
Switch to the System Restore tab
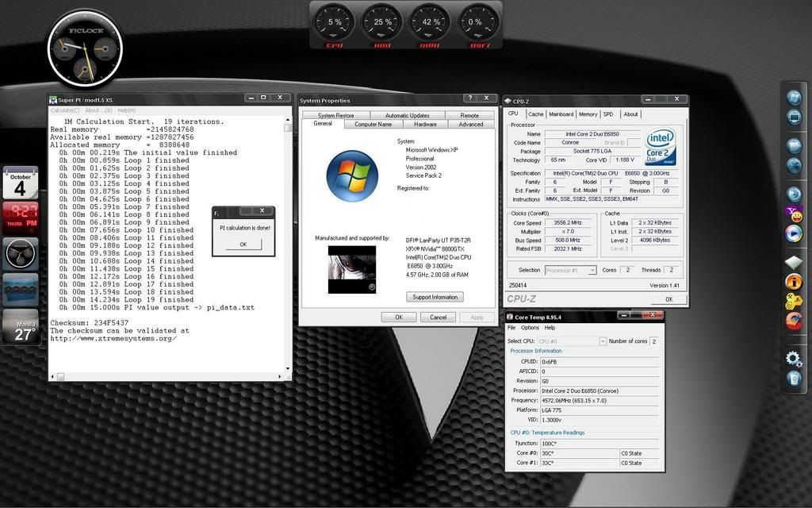tap(335, 115)
